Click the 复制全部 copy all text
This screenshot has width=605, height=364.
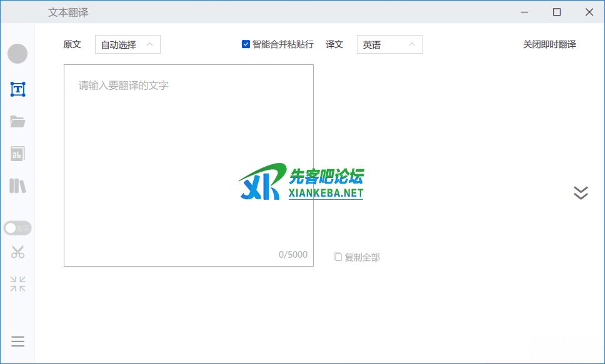[362, 257]
